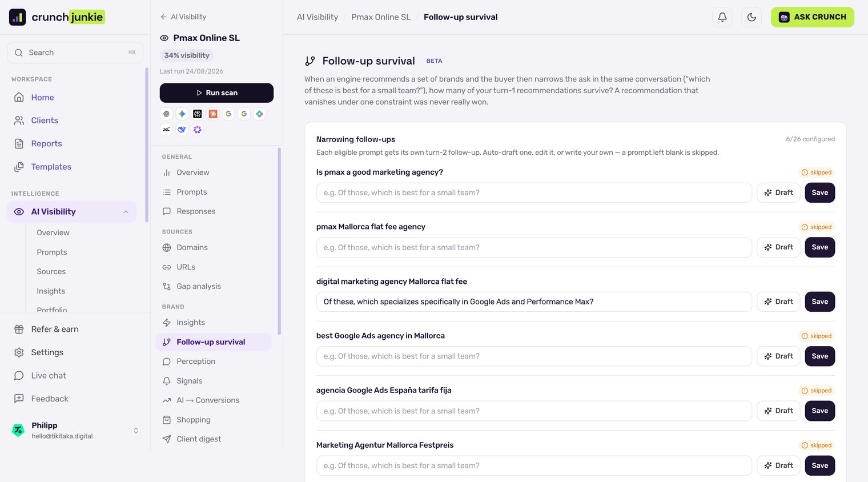Save 'best Google Ads agency in Mallorca' follow-up
868x482 pixels.
820,356
